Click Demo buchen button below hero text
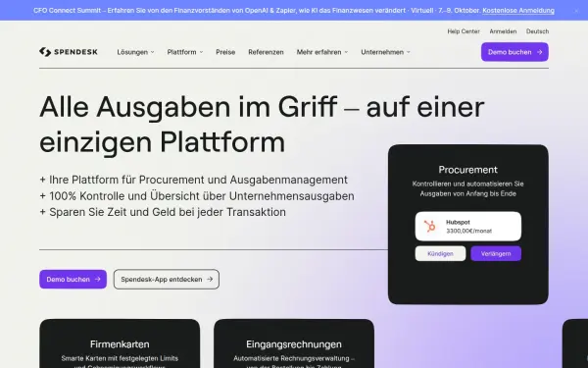 (73, 280)
